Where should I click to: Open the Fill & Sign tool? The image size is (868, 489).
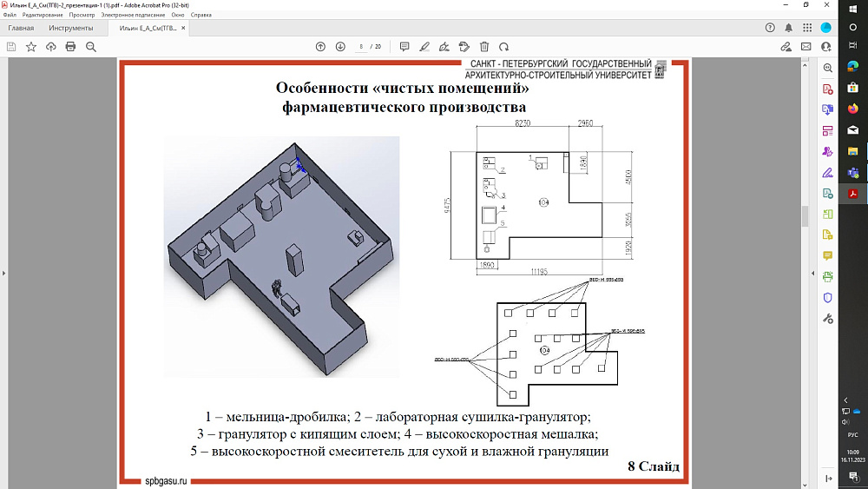(x=827, y=173)
